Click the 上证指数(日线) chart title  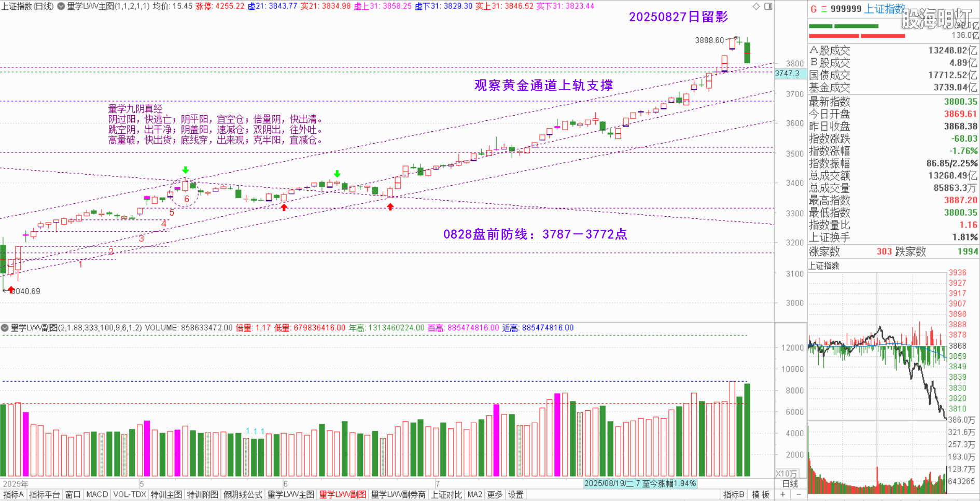click(27, 6)
